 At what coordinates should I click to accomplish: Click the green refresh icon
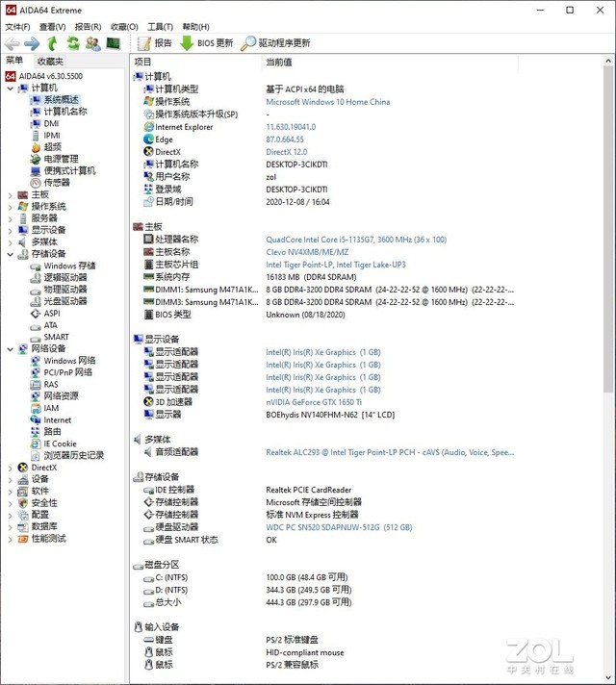73,43
